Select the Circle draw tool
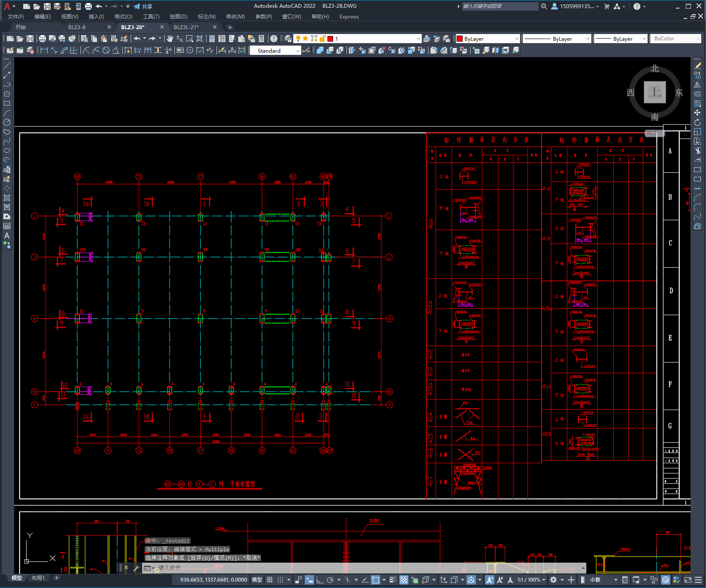The height and width of the screenshot is (588, 706). 7,122
